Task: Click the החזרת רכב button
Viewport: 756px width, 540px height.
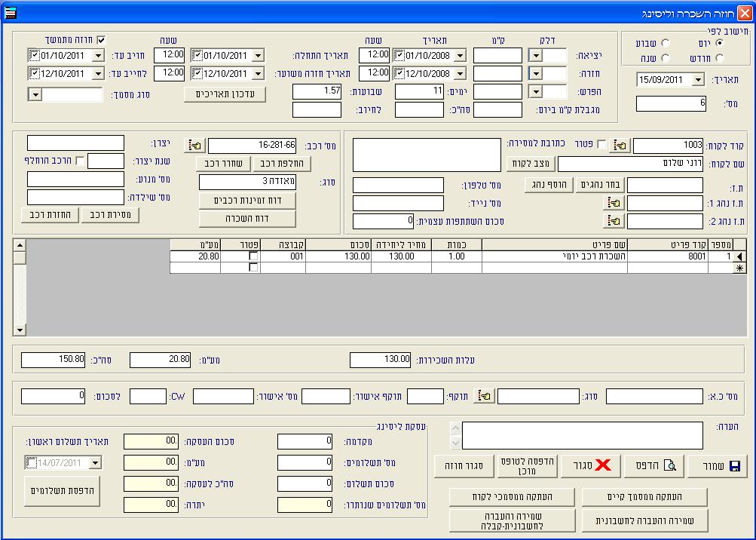Action: click(x=50, y=215)
